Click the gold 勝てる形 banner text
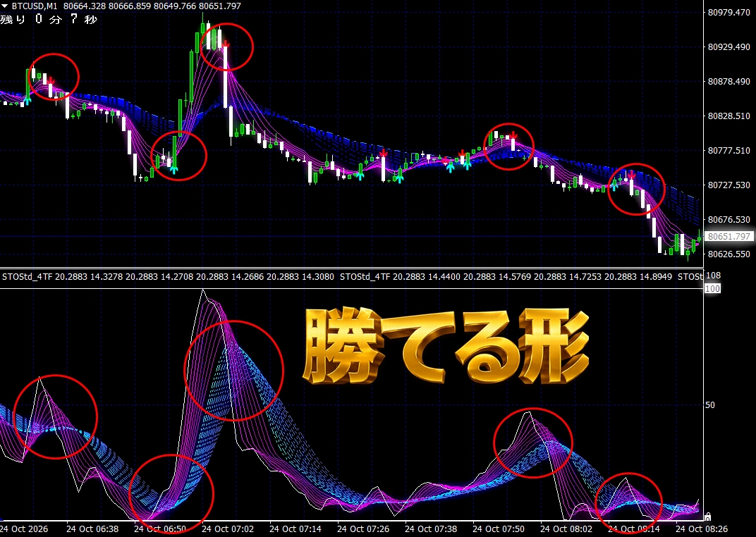 pos(446,347)
